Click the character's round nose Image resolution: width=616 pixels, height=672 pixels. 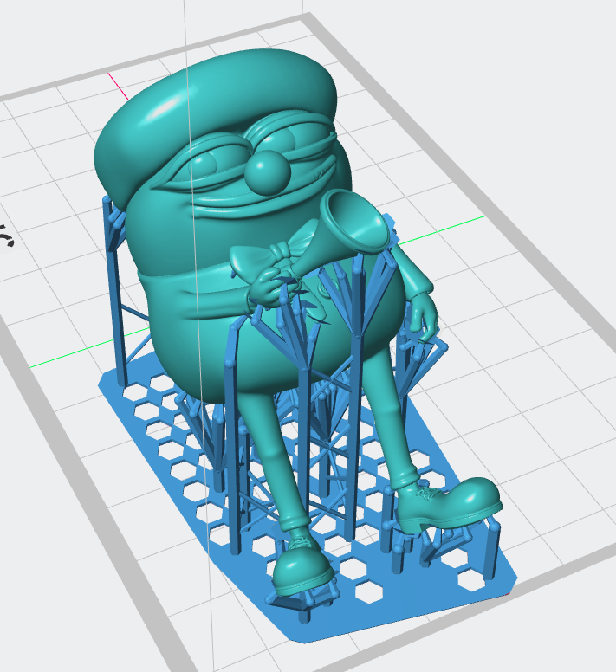coord(267,172)
